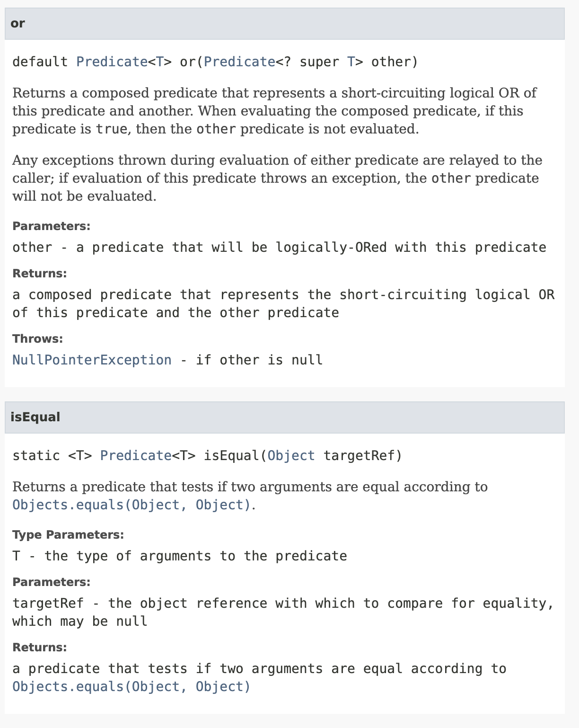Screen dimensions: 579x728
Task: Open the Predicate parameter type link in or signature
Action: click(239, 62)
